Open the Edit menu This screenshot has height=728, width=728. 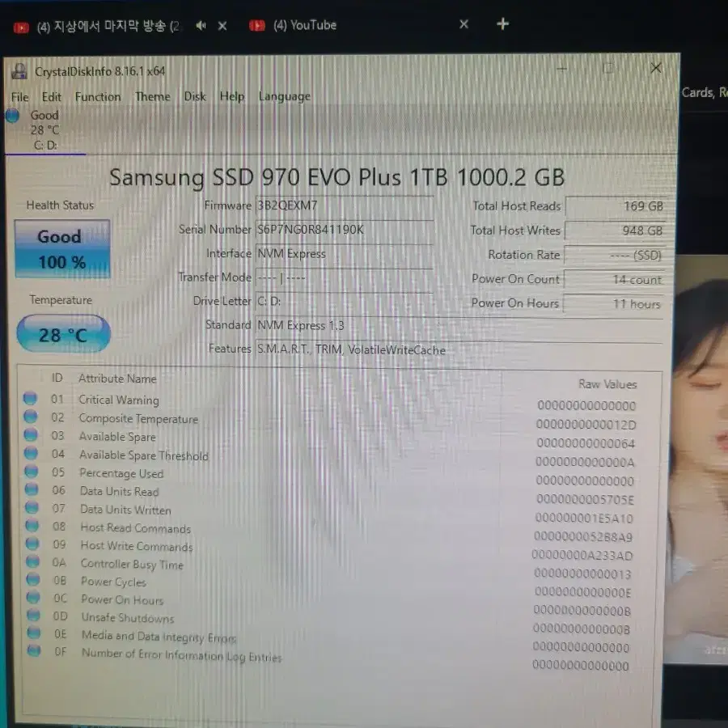point(52,97)
